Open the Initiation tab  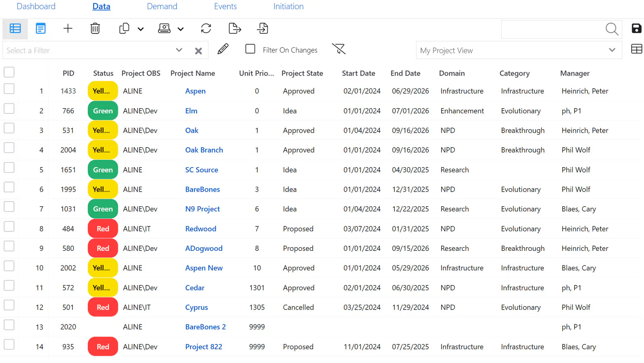click(x=289, y=6)
